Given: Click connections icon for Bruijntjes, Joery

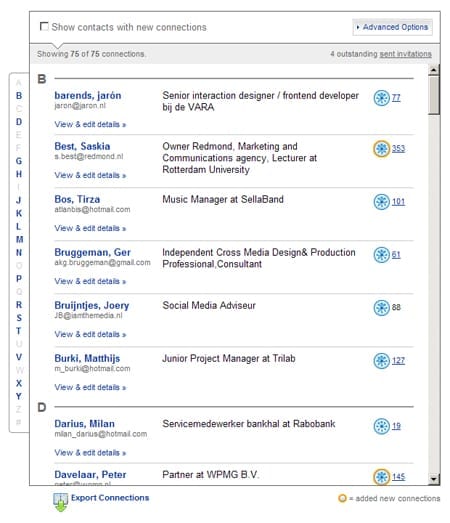Looking at the screenshot, I should pos(381,308).
